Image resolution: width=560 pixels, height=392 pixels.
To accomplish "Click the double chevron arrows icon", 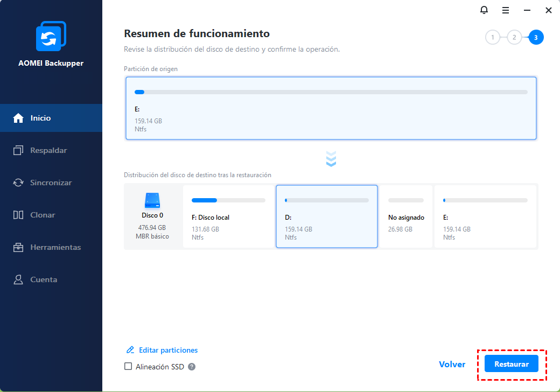I will tap(331, 159).
